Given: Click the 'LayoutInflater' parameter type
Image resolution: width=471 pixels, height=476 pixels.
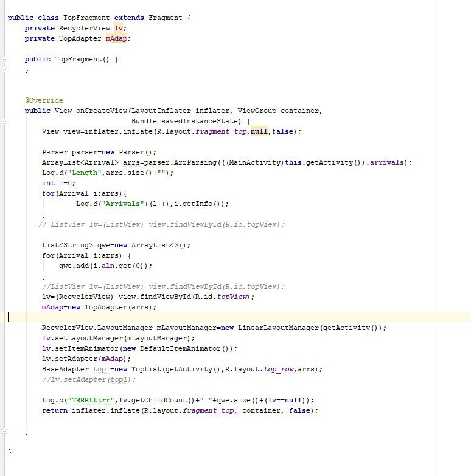Looking at the screenshot, I should coord(161,111).
